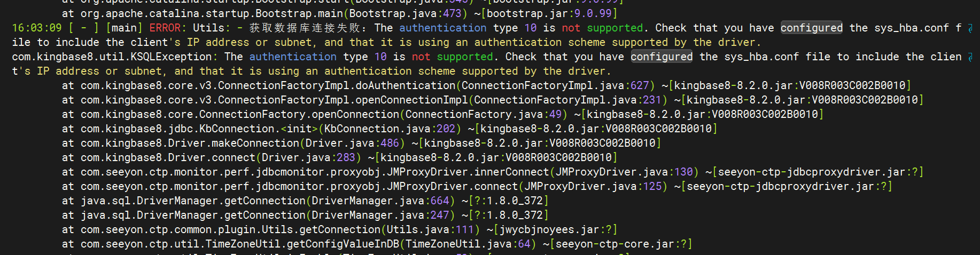Click "Utils.java:111" reference
The image size is (980, 255).
click(x=430, y=229)
